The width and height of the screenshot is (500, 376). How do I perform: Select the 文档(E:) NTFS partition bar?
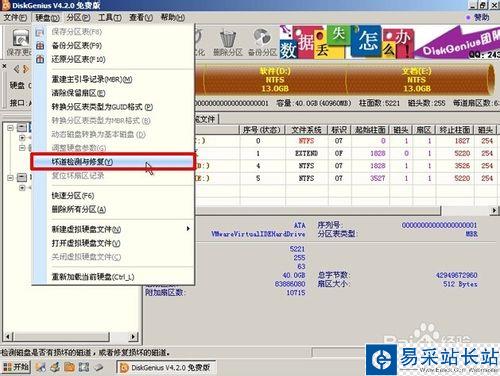[418, 80]
